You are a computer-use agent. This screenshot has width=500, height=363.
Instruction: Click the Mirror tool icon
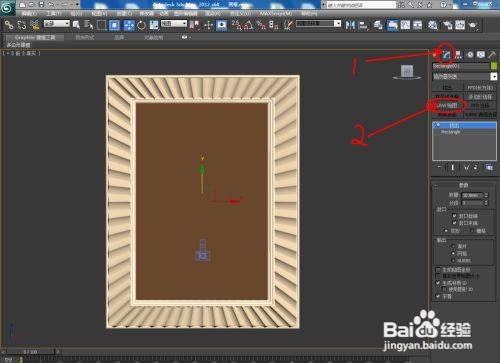pyautogui.click(x=350, y=25)
